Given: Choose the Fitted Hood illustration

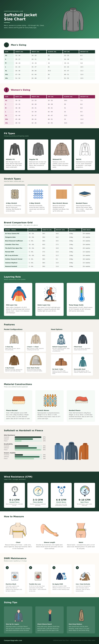Looking at the screenshot, I should 83,339.
